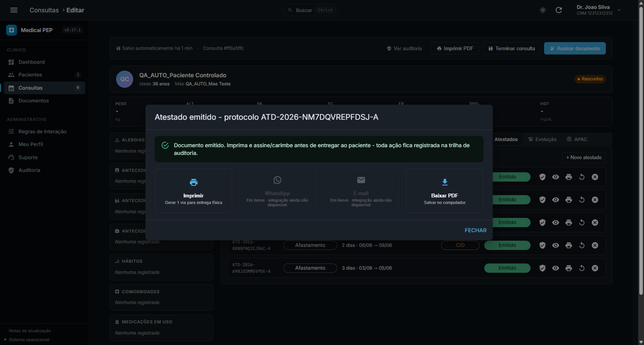The height and width of the screenshot is (345, 644).
Task: Switch to the Evolução tab
Action: coord(542,139)
